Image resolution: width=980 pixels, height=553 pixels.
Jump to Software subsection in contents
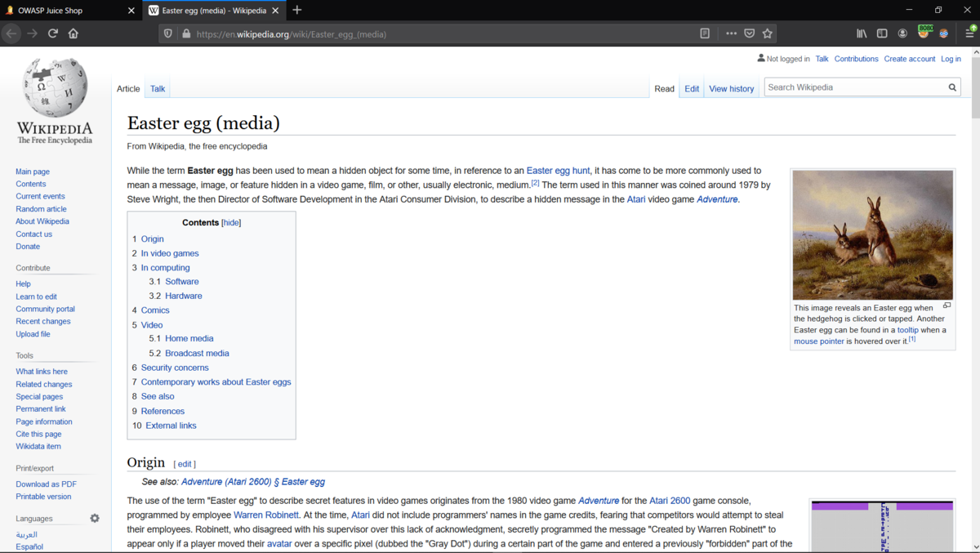pos(181,282)
